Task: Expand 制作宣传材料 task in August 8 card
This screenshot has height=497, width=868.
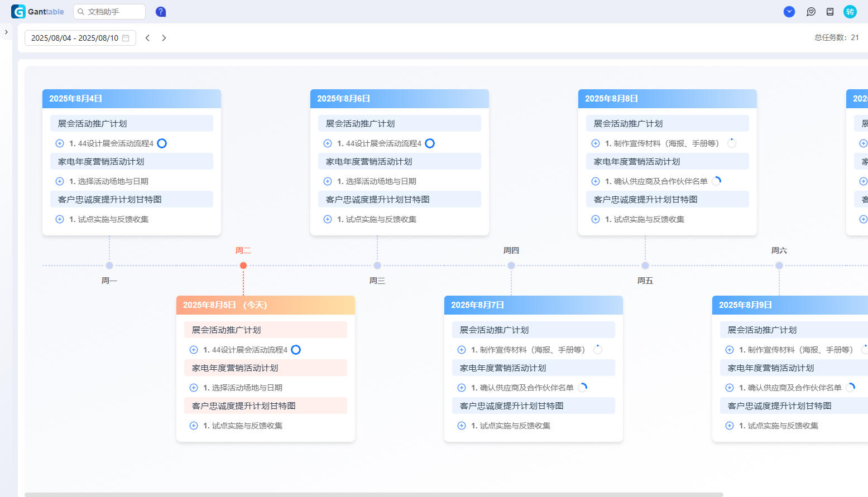Action: 596,143
